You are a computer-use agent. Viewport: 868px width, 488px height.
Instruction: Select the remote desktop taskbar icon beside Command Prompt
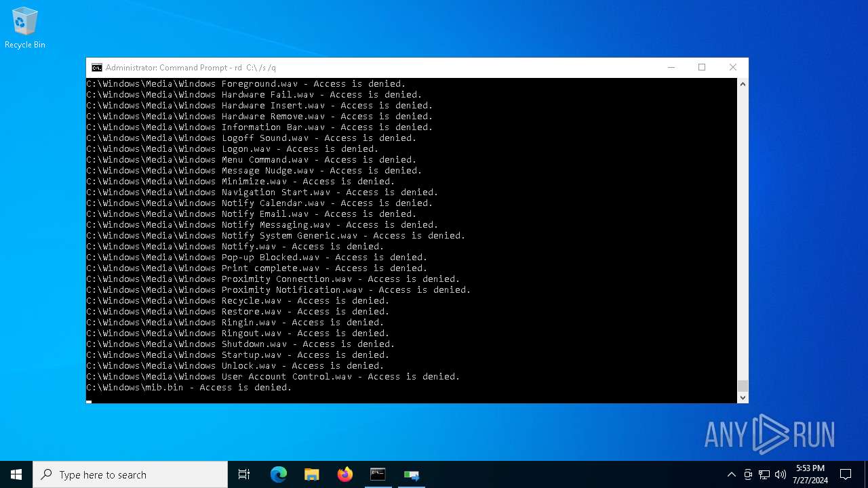[x=411, y=474]
